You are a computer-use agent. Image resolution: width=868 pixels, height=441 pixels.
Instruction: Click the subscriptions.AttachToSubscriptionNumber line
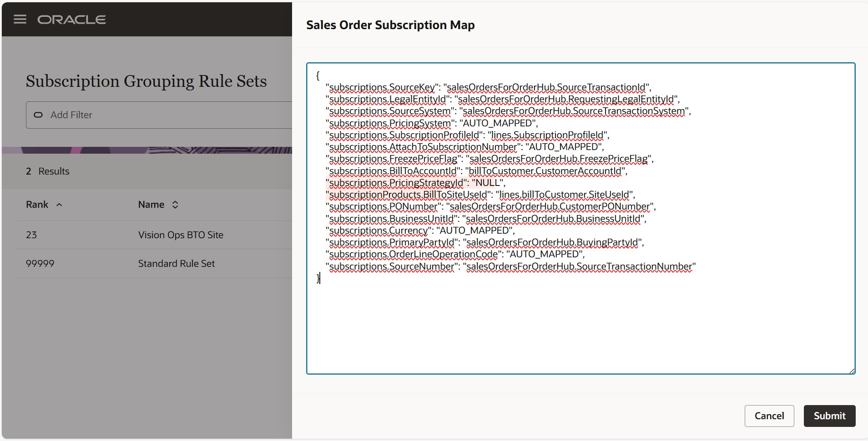(x=465, y=147)
